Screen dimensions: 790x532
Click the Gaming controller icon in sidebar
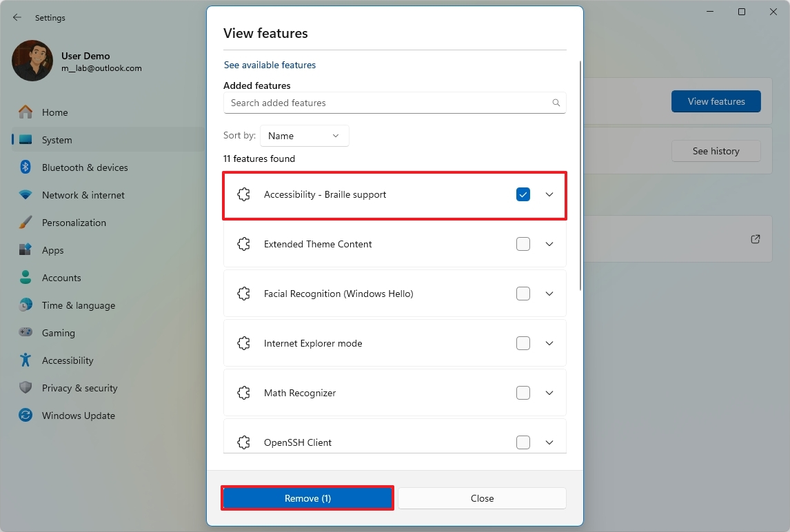coord(26,333)
